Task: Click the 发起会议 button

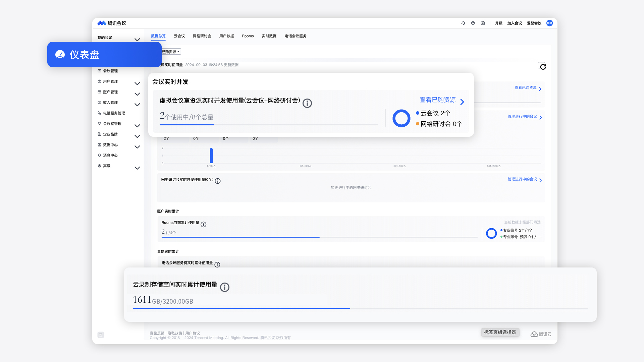Action: [x=534, y=23]
